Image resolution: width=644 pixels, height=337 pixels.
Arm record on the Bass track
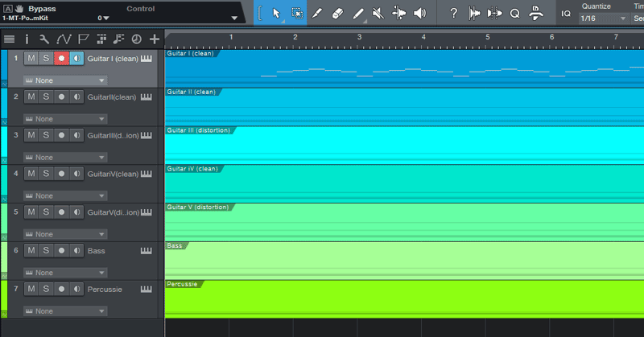[x=61, y=250]
